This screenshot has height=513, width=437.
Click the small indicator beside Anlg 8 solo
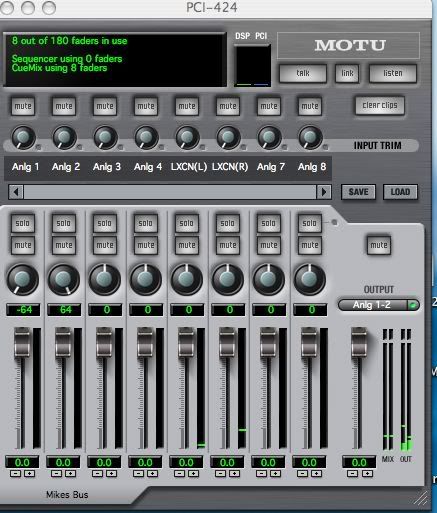pyautogui.click(x=334, y=222)
